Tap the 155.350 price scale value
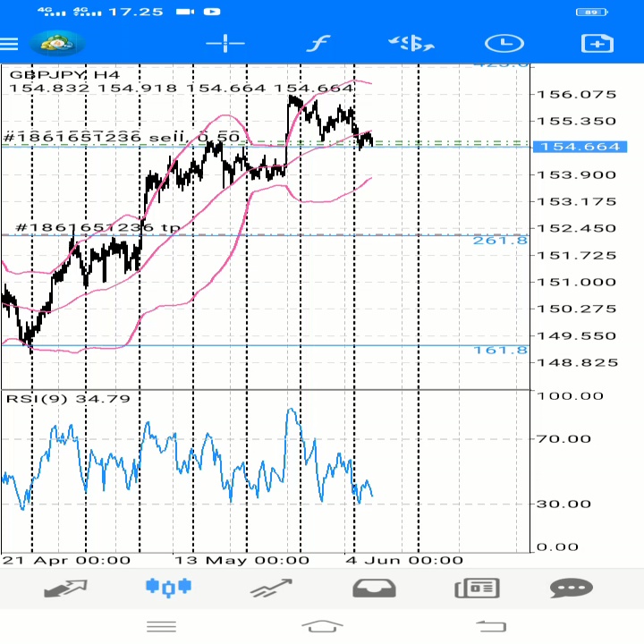The width and height of the screenshot is (644, 644). pos(577,121)
